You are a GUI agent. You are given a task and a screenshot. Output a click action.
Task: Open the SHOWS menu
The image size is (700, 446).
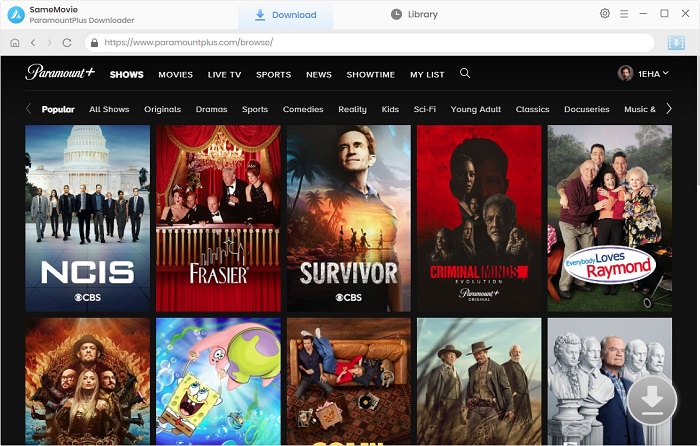[127, 75]
